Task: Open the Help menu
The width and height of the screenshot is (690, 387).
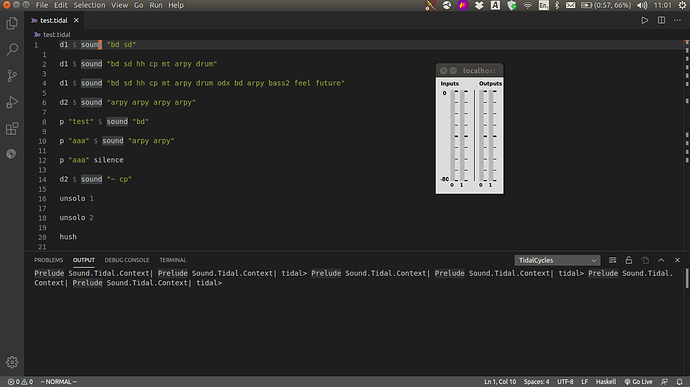Action: 176,5
